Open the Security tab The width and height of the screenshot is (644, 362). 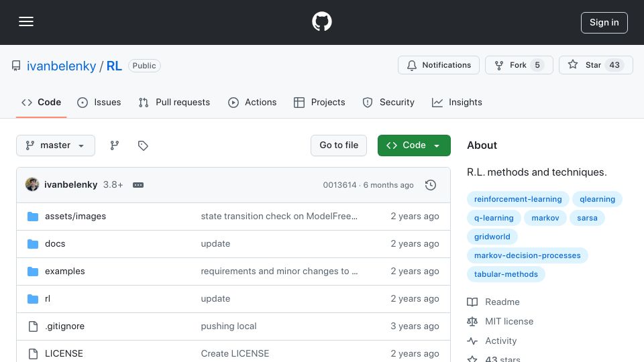[x=388, y=102]
